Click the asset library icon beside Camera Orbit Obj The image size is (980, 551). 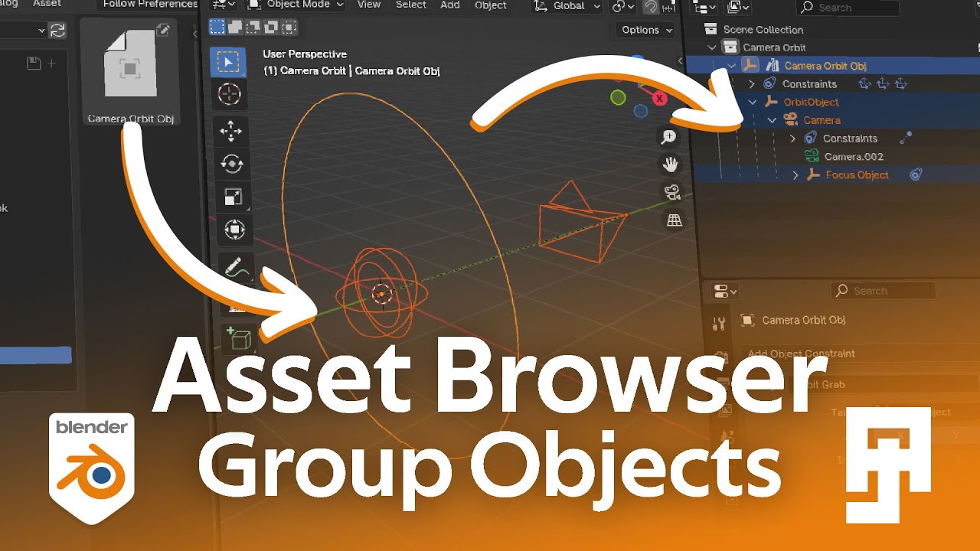[x=773, y=66]
